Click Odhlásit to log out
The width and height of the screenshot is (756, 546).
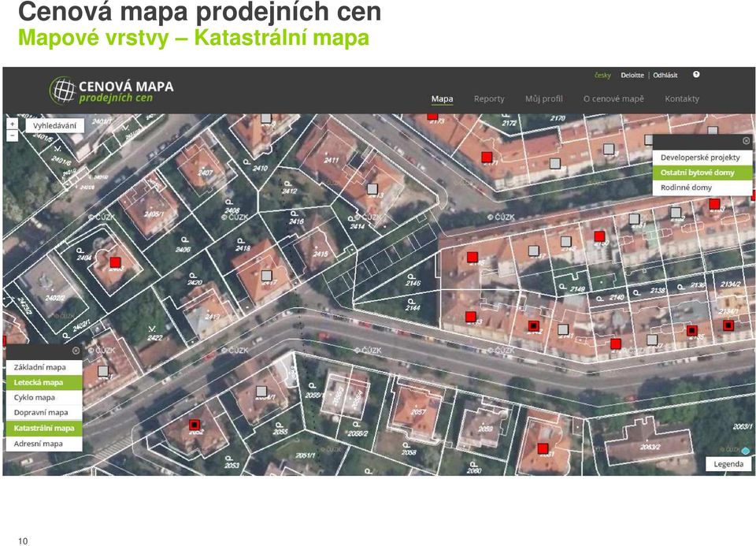[665, 76]
